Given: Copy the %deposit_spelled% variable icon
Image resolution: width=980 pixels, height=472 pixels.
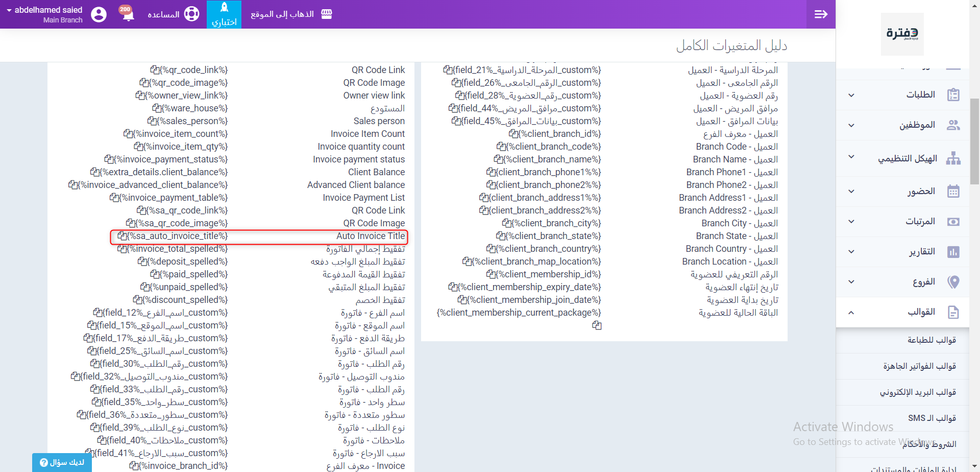Looking at the screenshot, I should pyautogui.click(x=142, y=262).
